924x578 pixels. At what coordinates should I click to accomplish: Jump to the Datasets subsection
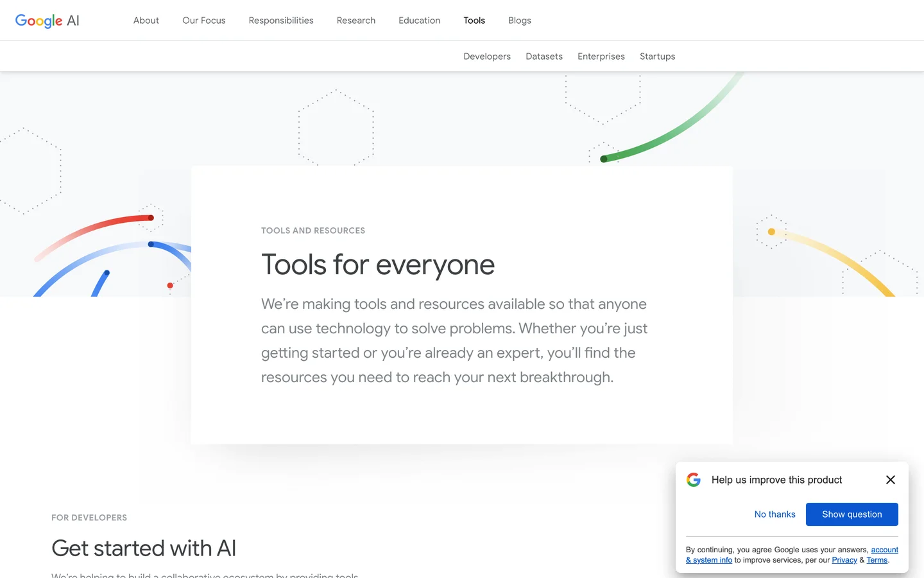(544, 57)
